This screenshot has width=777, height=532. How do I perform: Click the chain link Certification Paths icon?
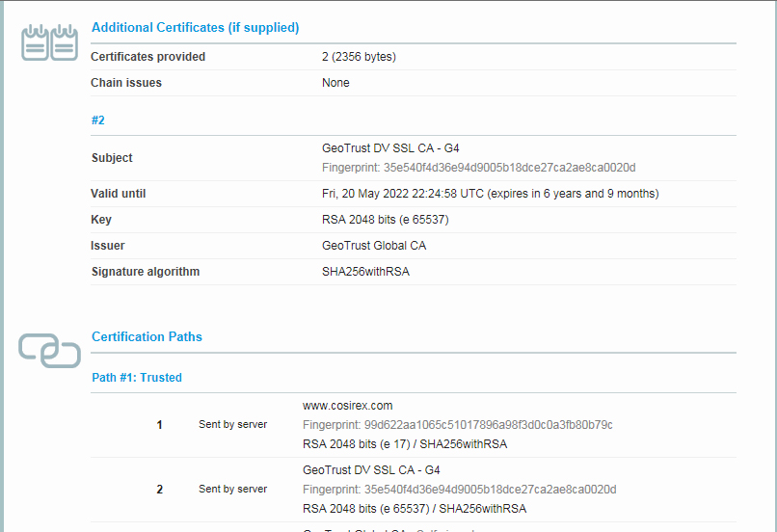[49, 351]
